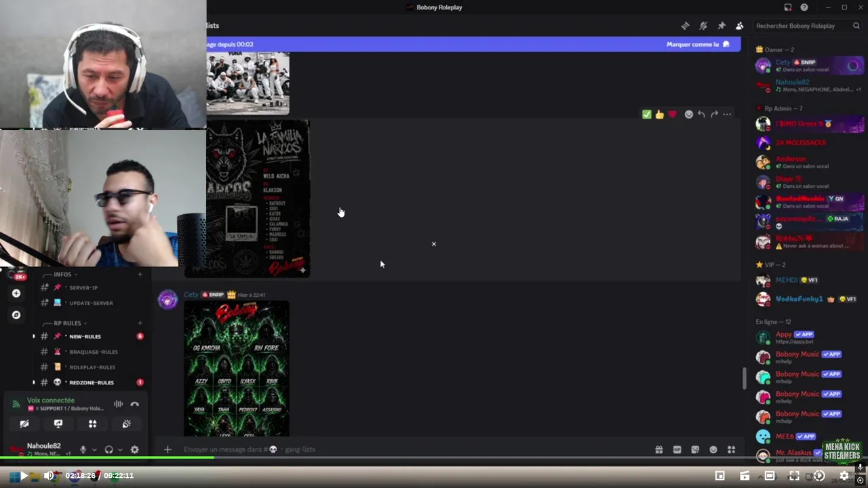The image size is (868, 488).
Task: Open the group photo thumbnail at top
Action: (x=248, y=83)
